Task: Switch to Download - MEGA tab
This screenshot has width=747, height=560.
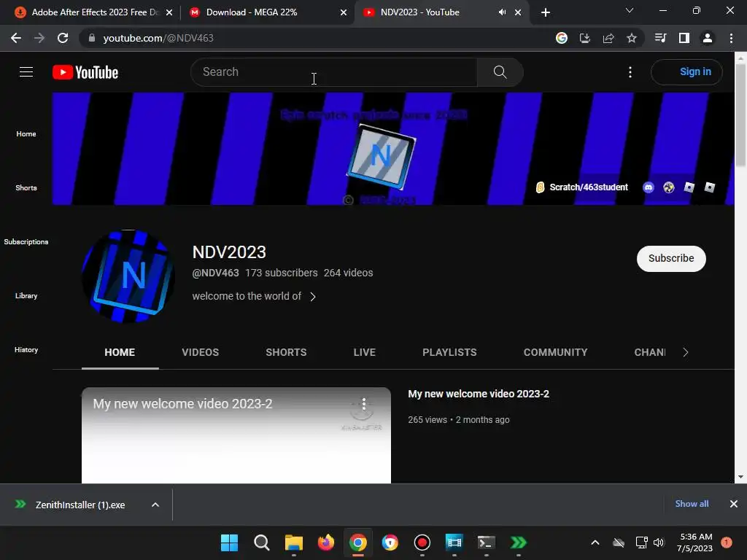Action: [252, 12]
